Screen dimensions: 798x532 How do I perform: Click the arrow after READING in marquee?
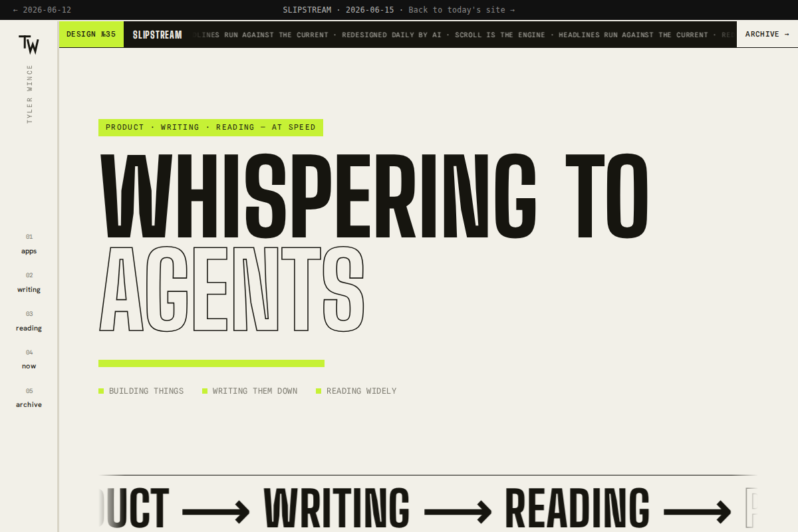click(698, 511)
